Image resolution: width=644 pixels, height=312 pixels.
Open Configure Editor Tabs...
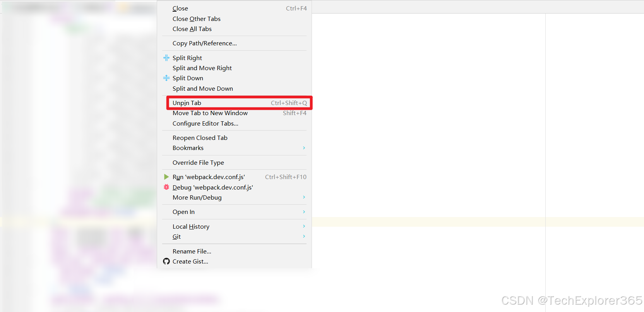click(x=234, y=123)
